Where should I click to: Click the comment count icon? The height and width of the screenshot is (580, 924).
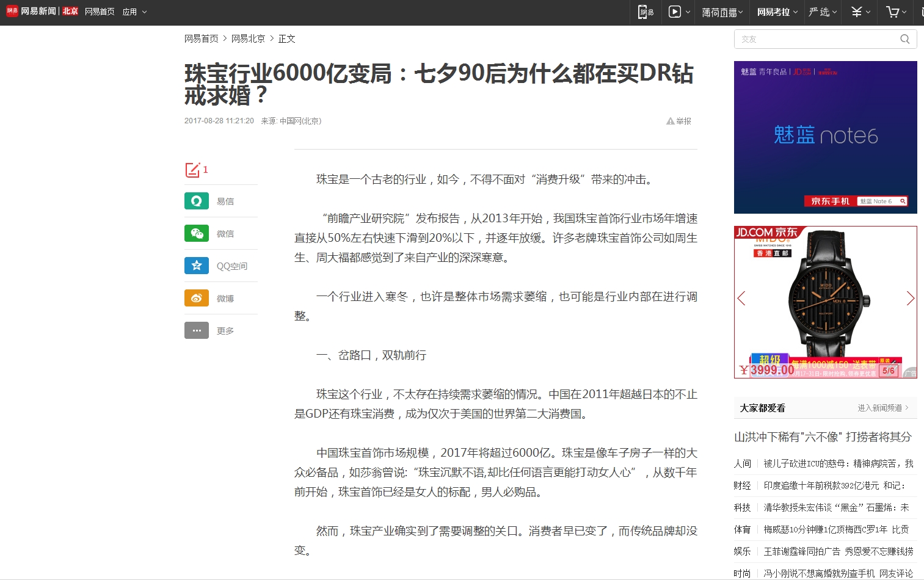(193, 170)
